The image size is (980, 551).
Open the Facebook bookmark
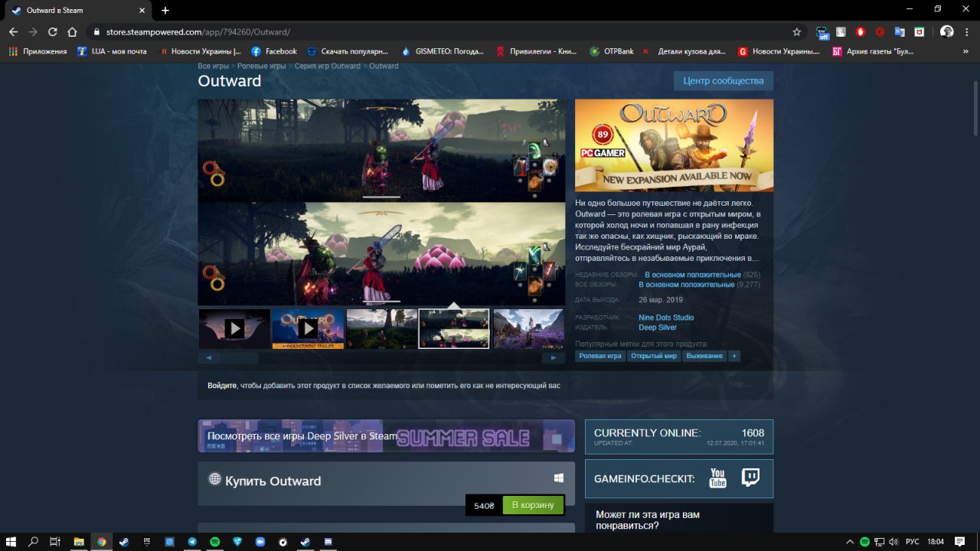[x=273, y=51]
